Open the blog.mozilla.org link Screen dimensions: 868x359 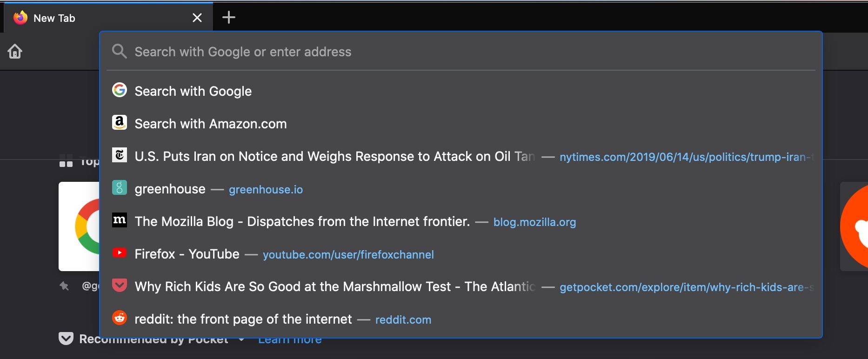pyautogui.click(x=534, y=222)
